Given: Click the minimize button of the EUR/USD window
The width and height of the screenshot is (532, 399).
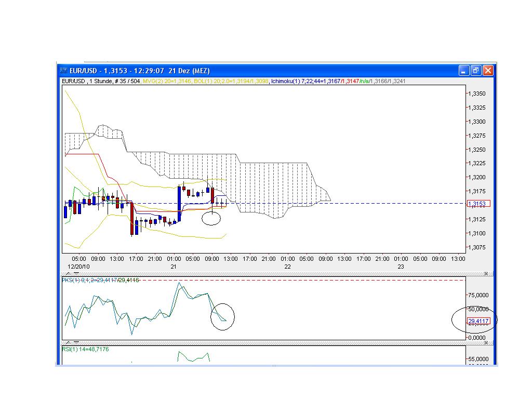Looking at the screenshot, I should pos(463,71).
